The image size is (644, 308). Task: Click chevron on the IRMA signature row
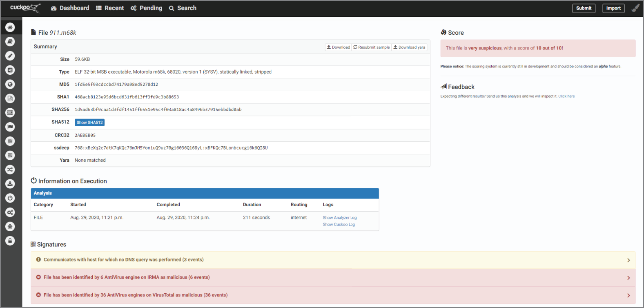[628, 278]
